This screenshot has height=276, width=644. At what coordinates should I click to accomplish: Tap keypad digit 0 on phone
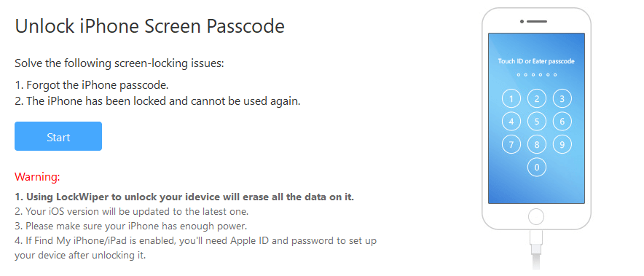(536, 167)
